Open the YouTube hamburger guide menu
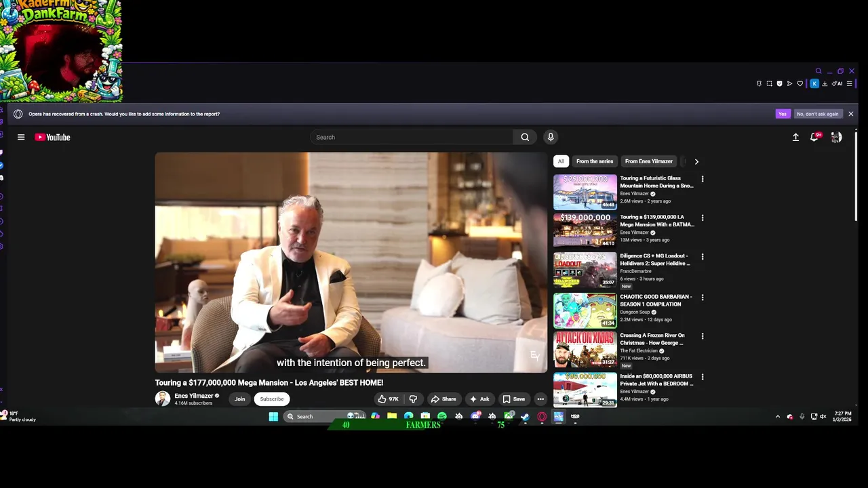 point(21,137)
